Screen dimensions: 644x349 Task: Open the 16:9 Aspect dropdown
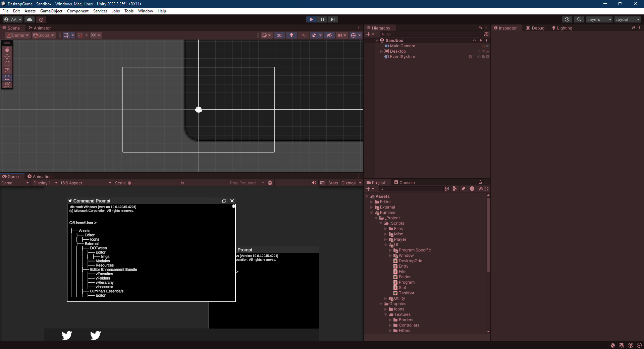coord(86,183)
